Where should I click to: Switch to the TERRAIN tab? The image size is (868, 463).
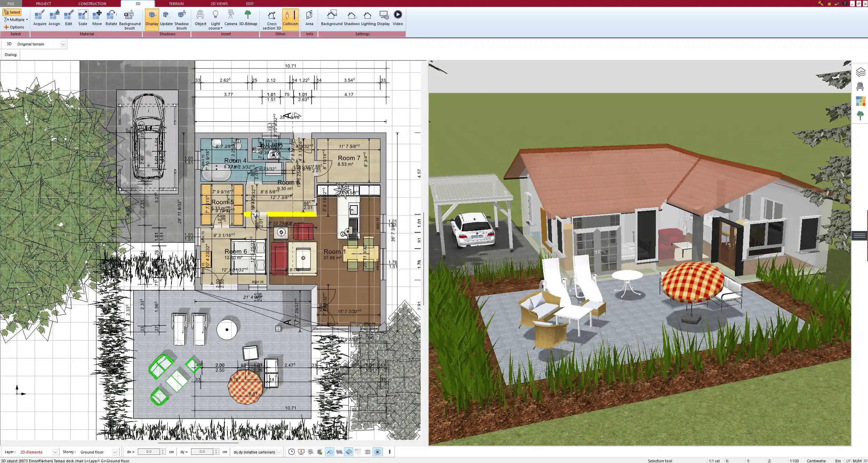(x=176, y=3)
